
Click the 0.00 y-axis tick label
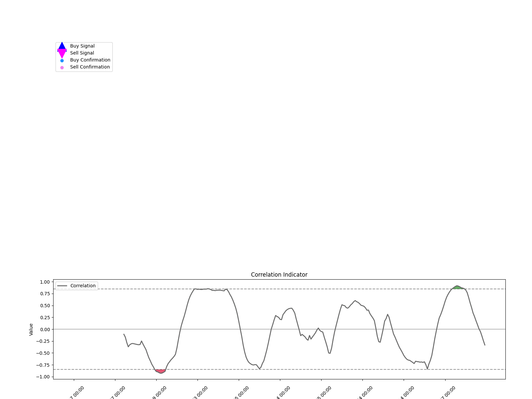tap(45, 330)
